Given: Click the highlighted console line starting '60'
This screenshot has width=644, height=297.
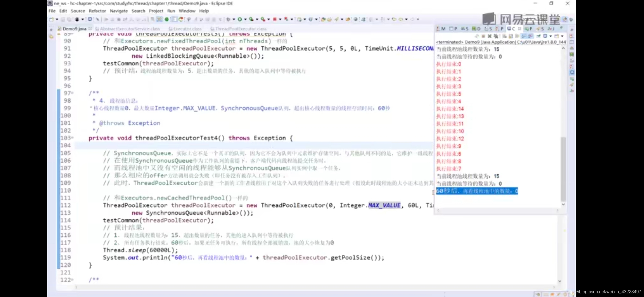Looking at the screenshot, I should pos(477,191).
